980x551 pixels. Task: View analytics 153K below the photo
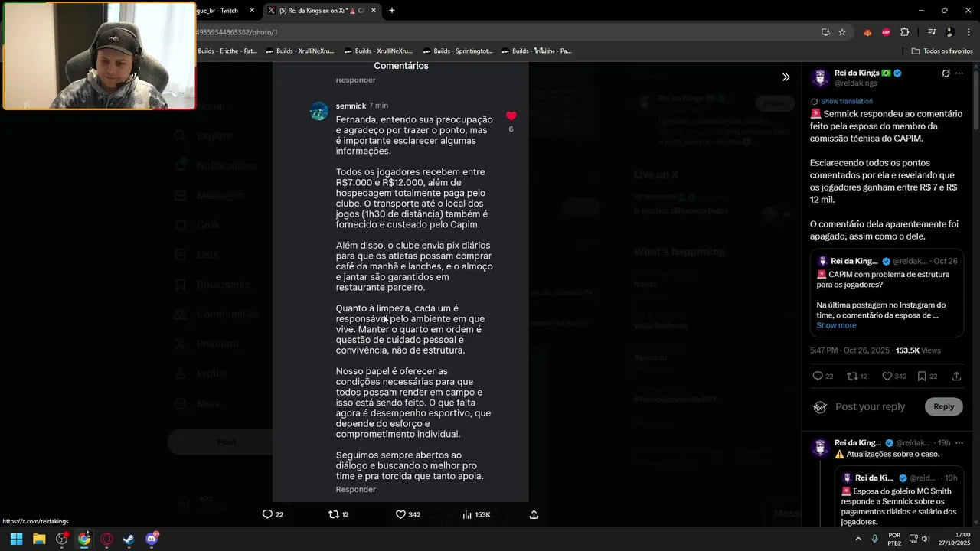(x=476, y=514)
